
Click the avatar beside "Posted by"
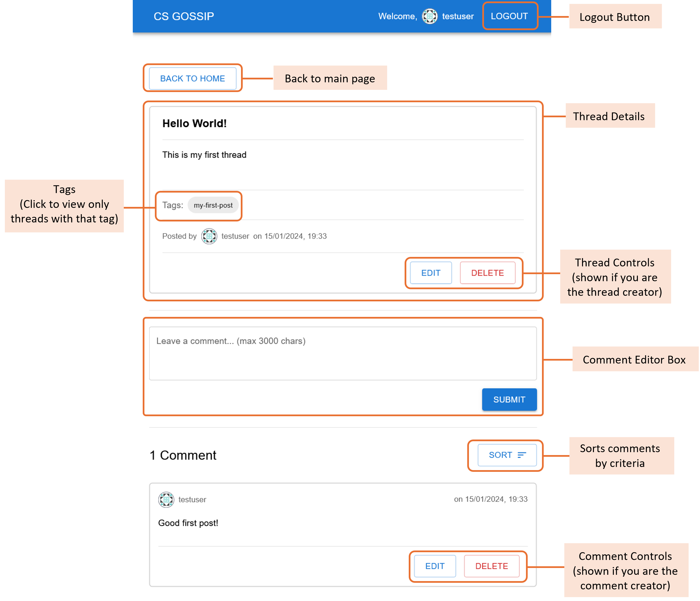coord(209,236)
